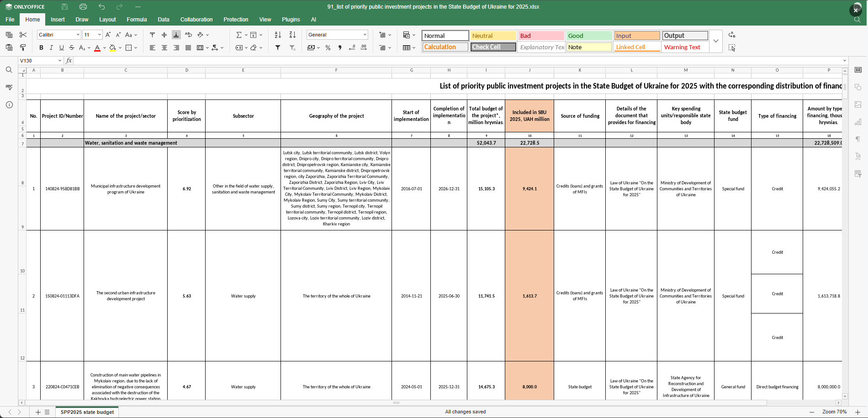Open the font size dropdown
The image size is (868, 418).
click(x=99, y=35)
